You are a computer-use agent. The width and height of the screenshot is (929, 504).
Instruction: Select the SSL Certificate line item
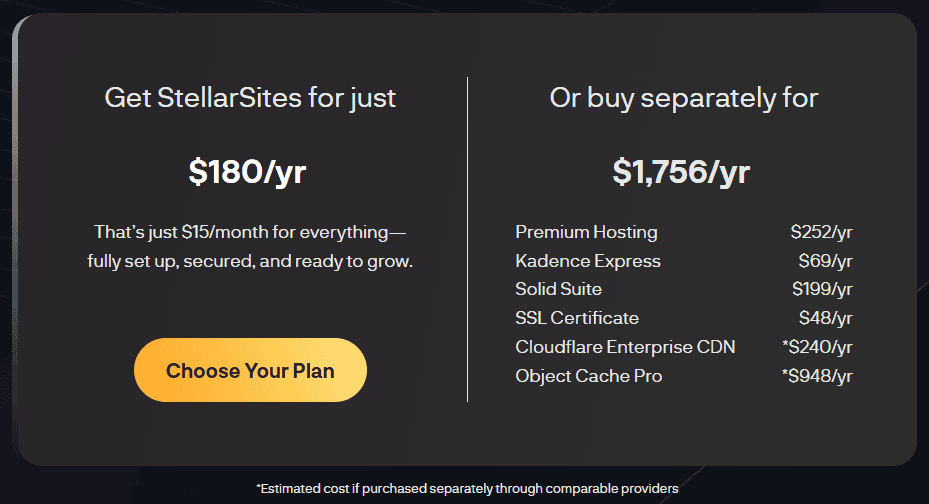pos(577,318)
